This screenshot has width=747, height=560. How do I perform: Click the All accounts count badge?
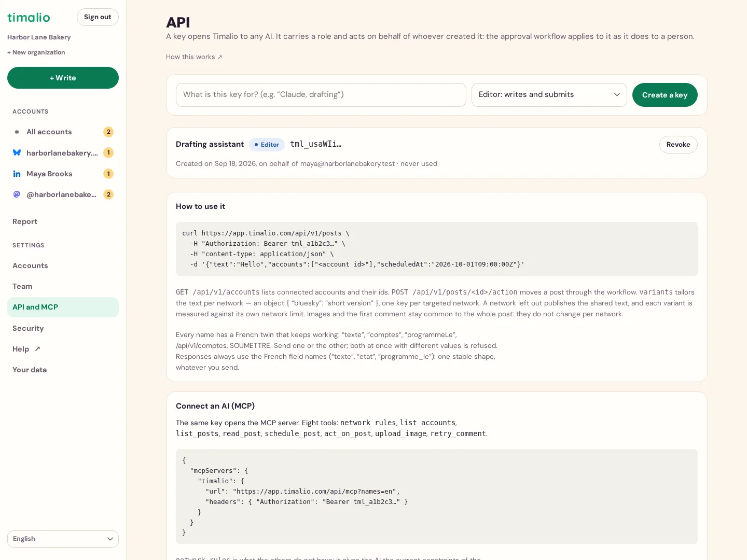tap(108, 132)
